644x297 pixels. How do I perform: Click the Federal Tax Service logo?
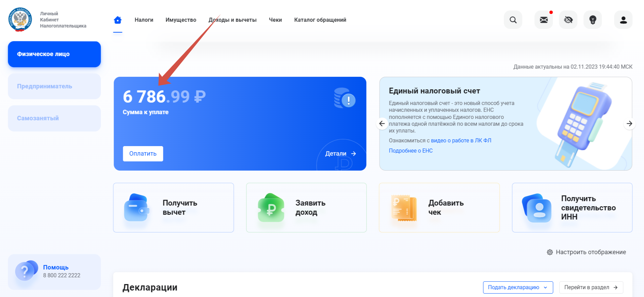click(x=20, y=20)
